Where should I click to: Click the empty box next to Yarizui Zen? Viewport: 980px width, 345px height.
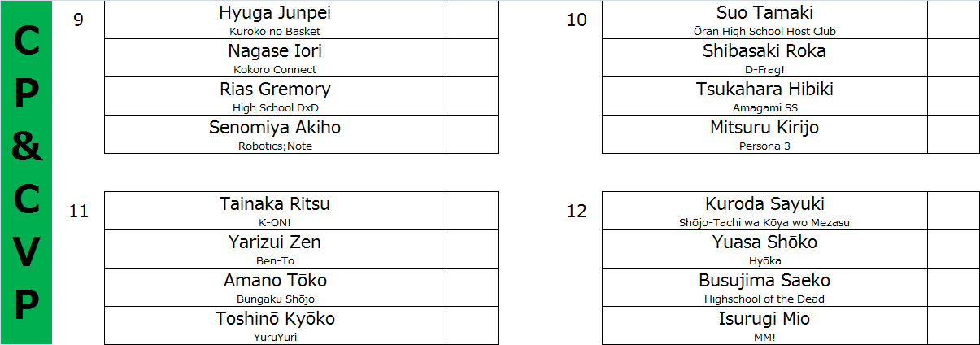(472, 249)
